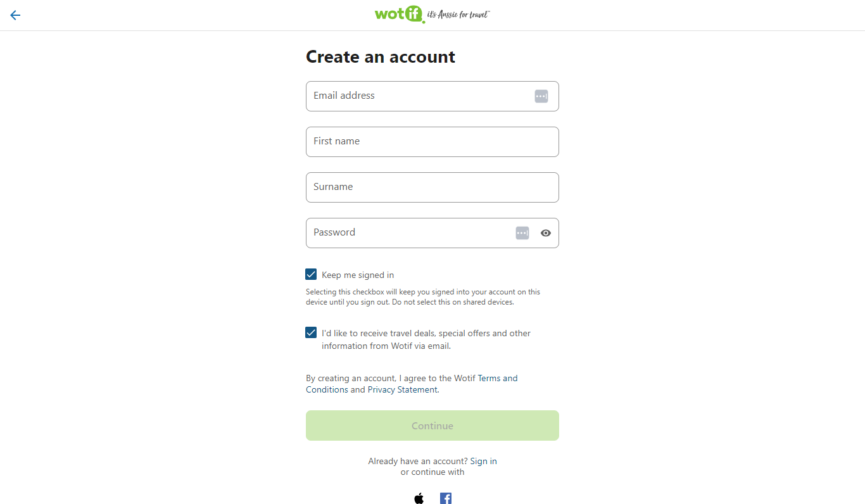865x504 pixels.
Task: Focus the Email address field
Action: coord(432,96)
